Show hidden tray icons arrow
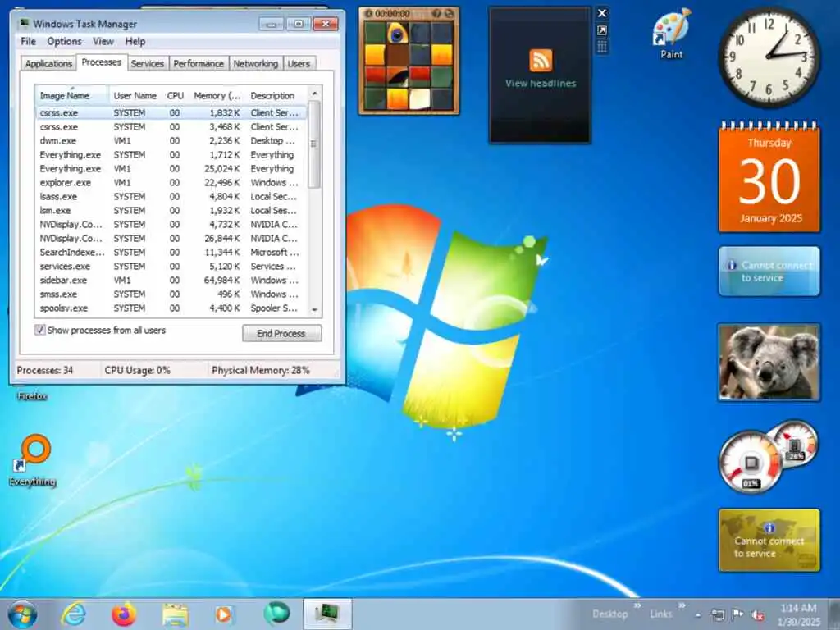Viewport: 840px width, 630px height. 697,615
